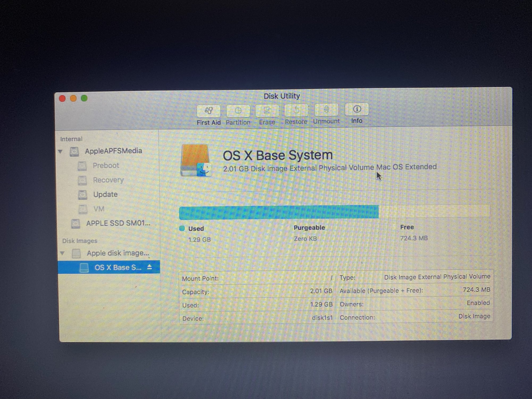Screen dimensions: 532x399
Task: Select Apple disk image... in sidebar
Action: [118, 253]
